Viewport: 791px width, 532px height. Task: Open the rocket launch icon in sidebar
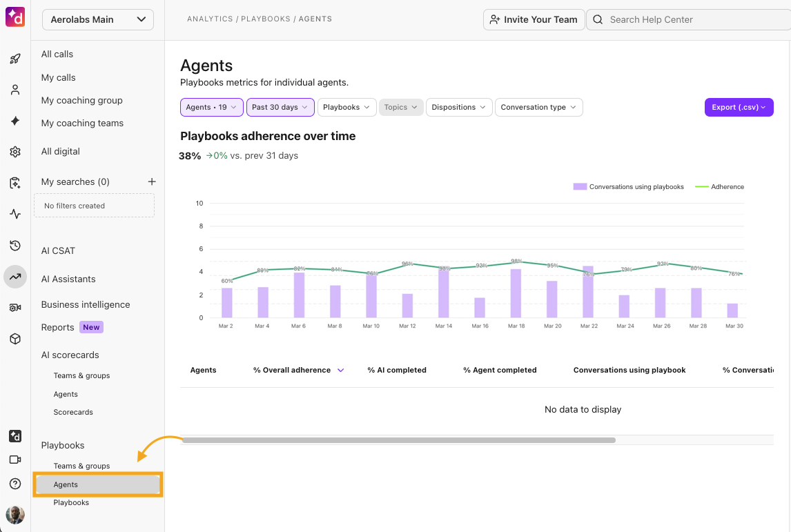coord(15,59)
